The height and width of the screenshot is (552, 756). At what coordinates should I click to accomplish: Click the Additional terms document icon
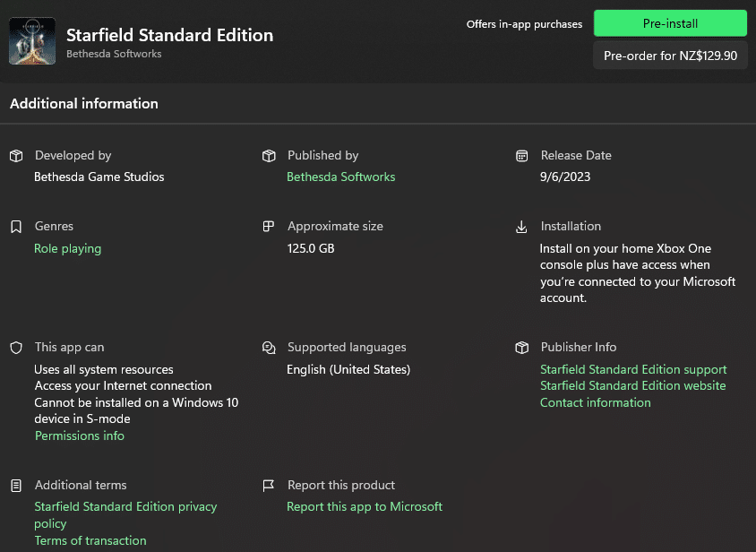click(x=16, y=486)
